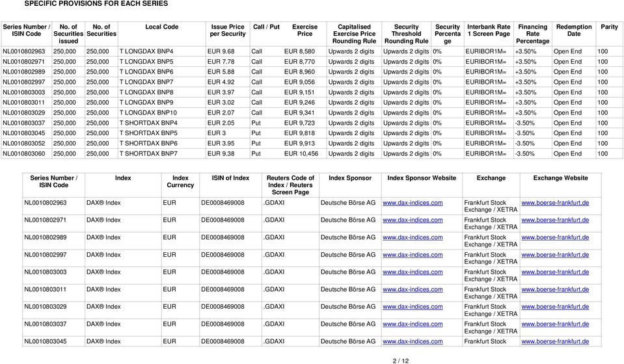
Task: Select the Reuters Code of Index header
Action: tap(290, 185)
